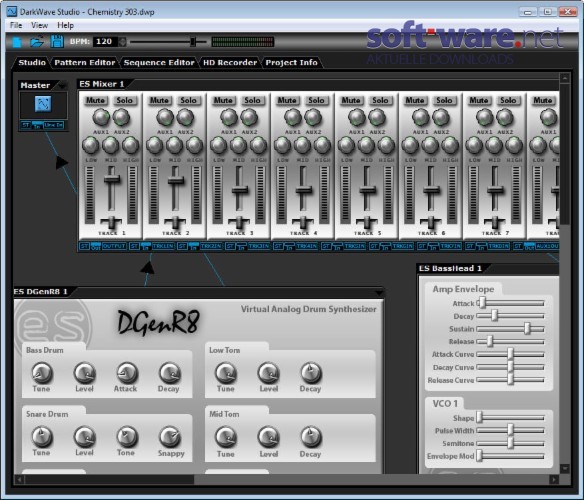Select the Studio tab
The image size is (584, 500).
[x=32, y=62]
